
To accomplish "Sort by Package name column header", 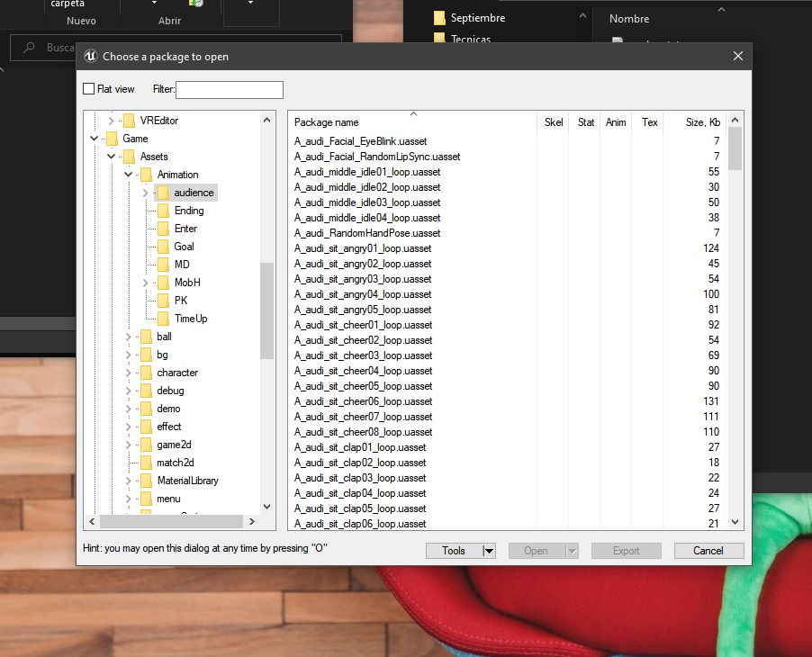I will (x=326, y=122).
